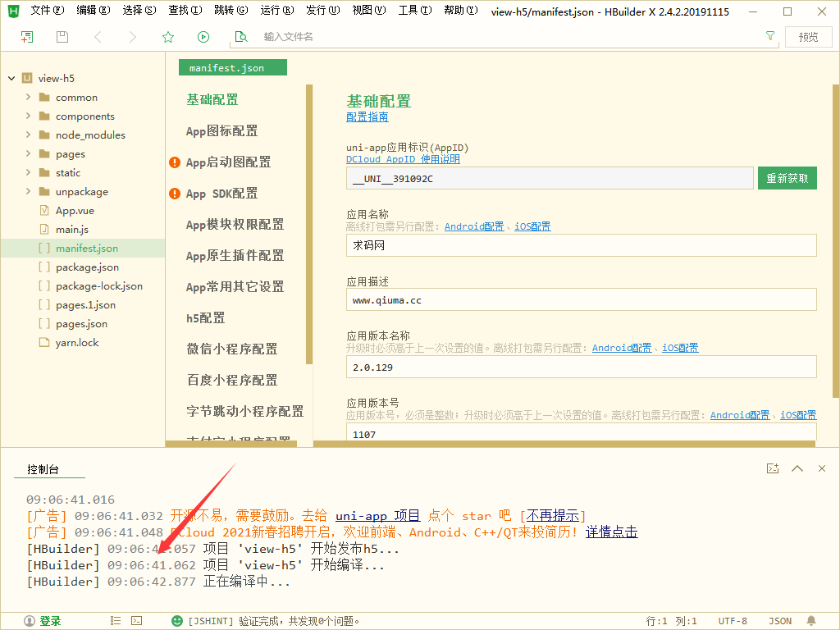Click the yarn.lock file icon
The image size is (840, 630).
pyautogui.click(x=44, y=342)
